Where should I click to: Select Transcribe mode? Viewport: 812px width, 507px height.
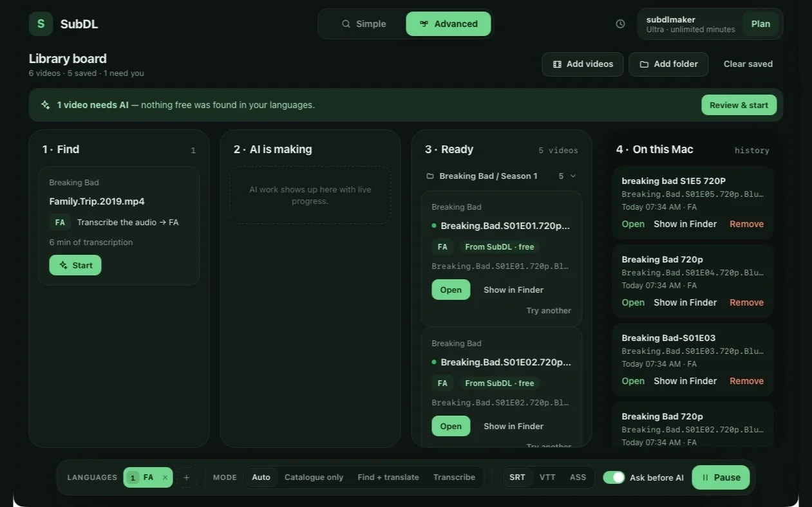click(454, 477)
